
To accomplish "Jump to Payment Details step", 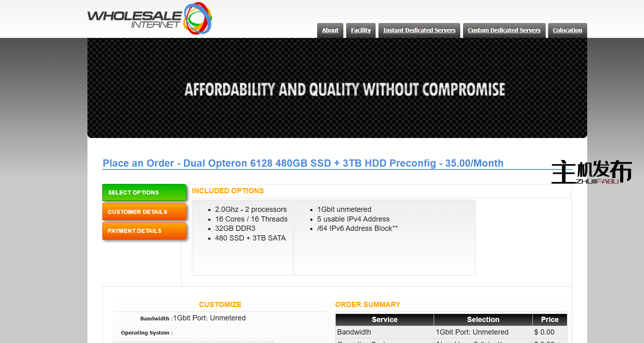I will (144, 231).
